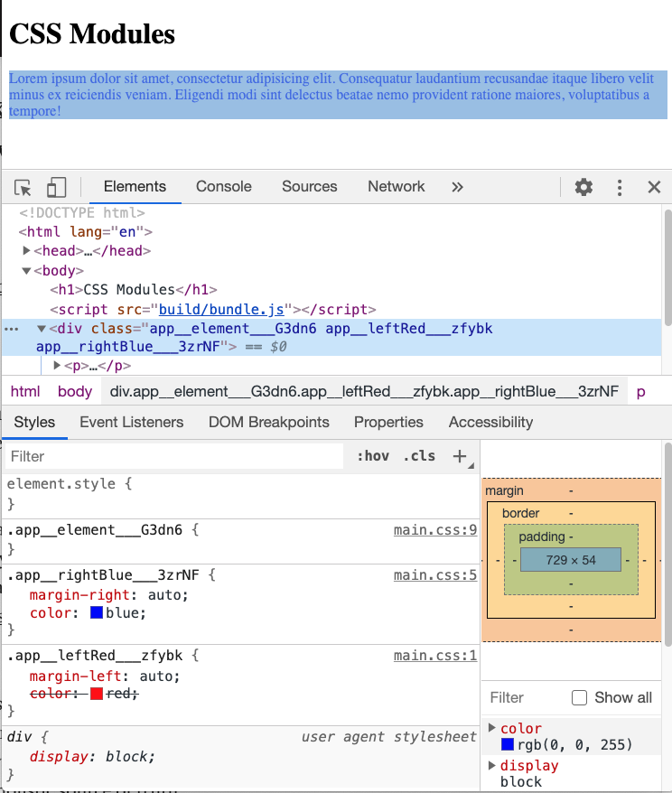Click the margin-left: auto declaration
Image resolution: width=672 pixels, height=793 pixels.
coord(105,676)
